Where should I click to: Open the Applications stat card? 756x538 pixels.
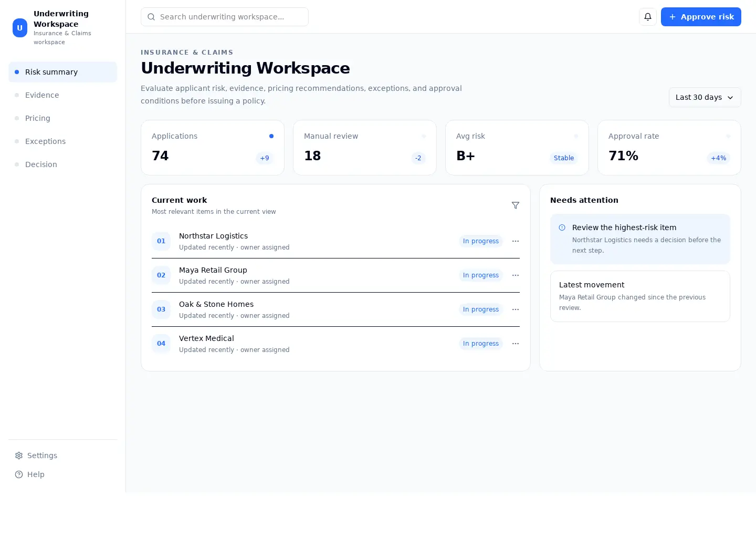pyautogui.click(x=213, y=148)
